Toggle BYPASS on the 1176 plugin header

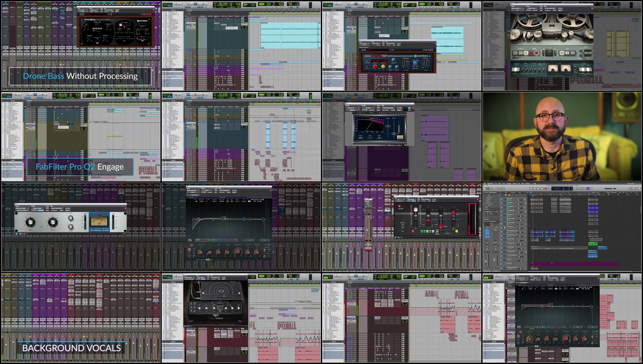(x=68, y=208)
